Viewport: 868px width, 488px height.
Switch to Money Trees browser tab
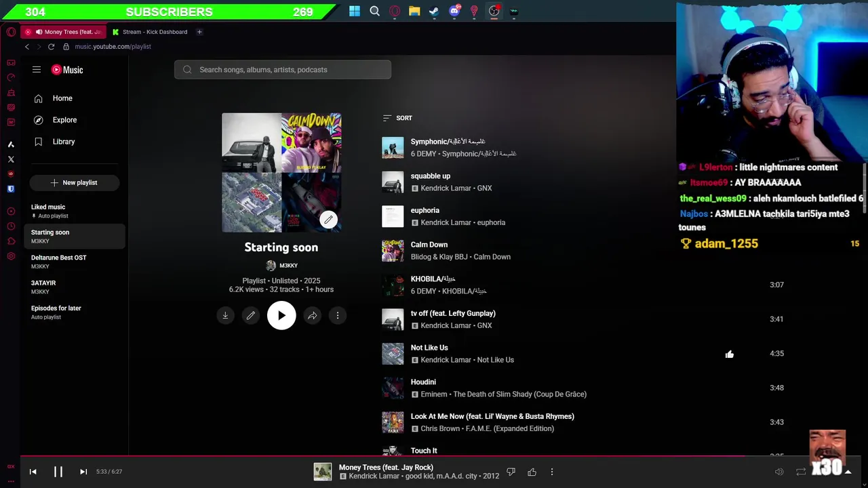click(64, 32)
